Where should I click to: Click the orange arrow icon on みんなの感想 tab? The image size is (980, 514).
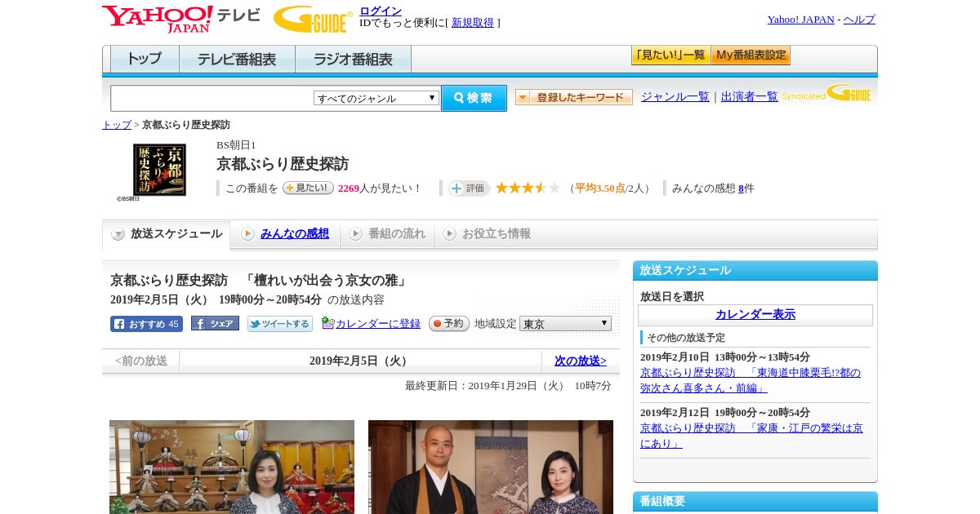(x=247, y=234)
